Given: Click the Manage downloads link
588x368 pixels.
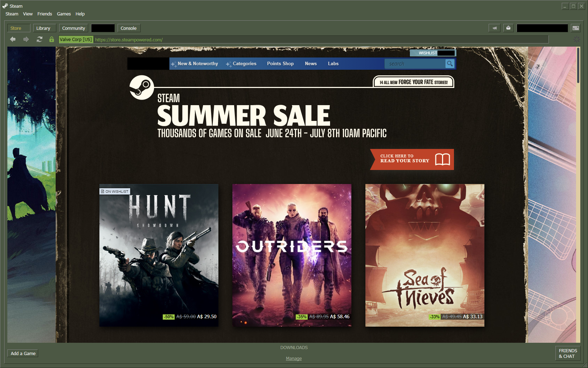Looking at the screenshot, I should click(x=294, y=358).
